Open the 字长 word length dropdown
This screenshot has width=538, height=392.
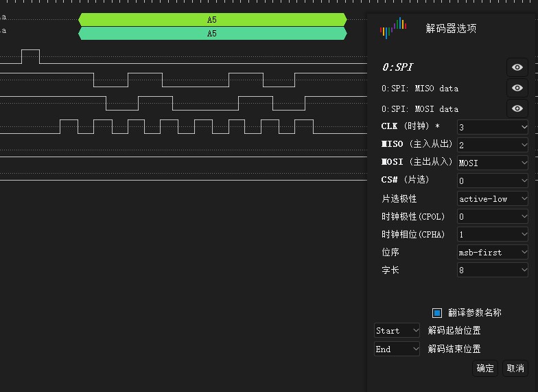pyautogui.click(x=493, y=270)
